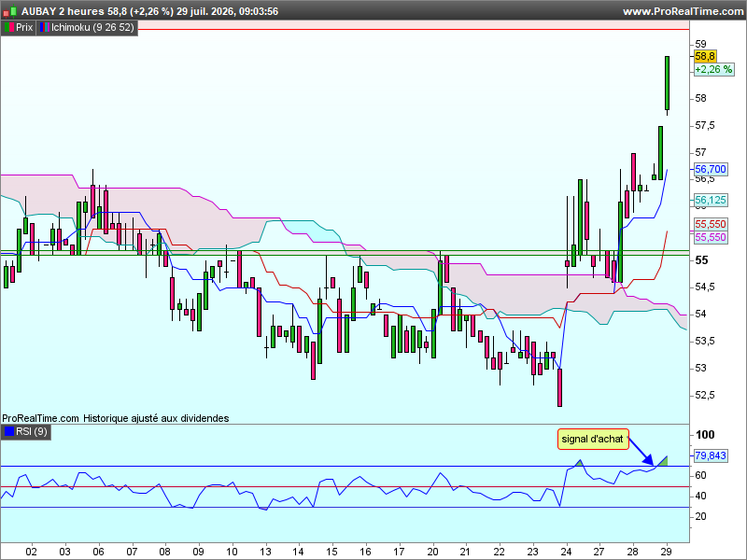Click the 29 juil. 2026, 09:03:56 timestamp
The image size is (747, 560).
point(227,11)
